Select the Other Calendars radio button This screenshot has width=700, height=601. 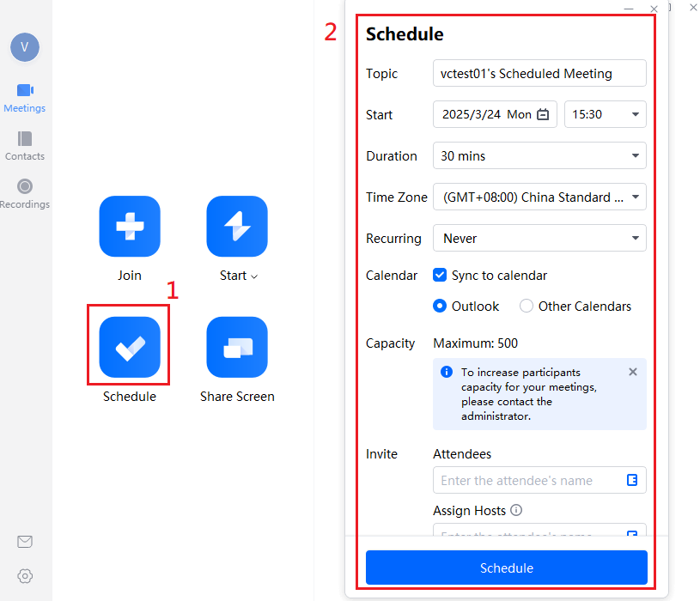(527, 306)
